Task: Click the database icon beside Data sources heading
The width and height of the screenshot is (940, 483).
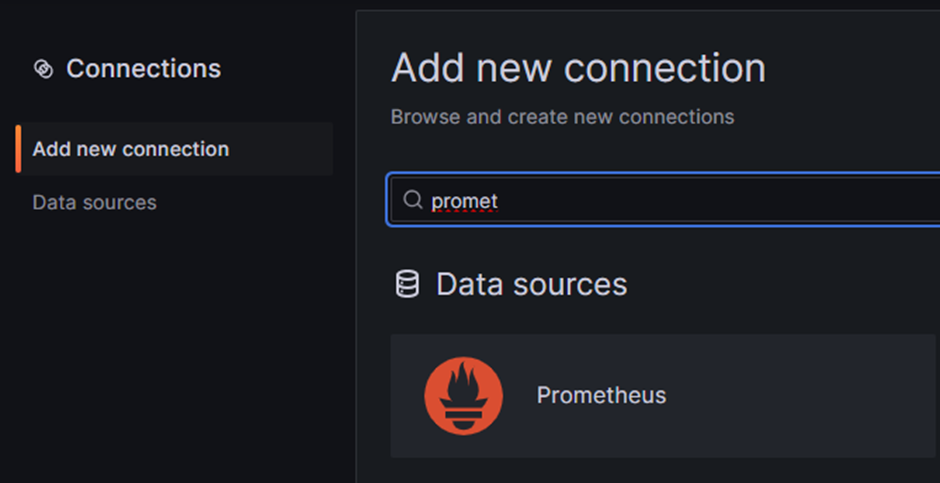Action: click(407, 284)
